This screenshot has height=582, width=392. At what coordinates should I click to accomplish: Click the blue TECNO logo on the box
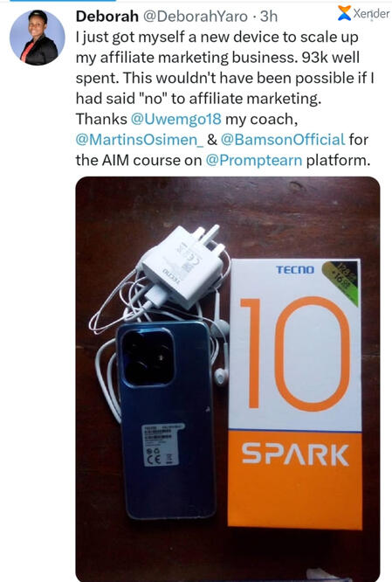pyautogui.click(x=295, y=269)
